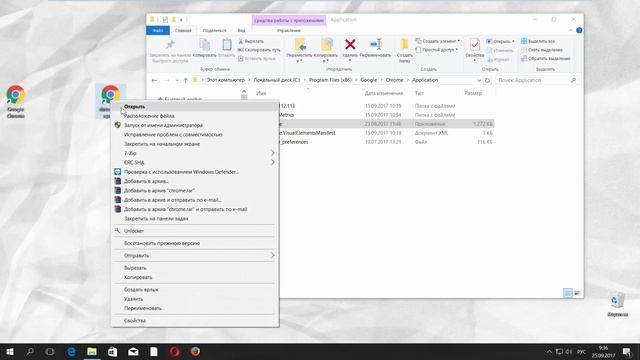Screen dimensions: 640x360
Task: Switch to the View (Вид) tab
Action: click(241, 31)
